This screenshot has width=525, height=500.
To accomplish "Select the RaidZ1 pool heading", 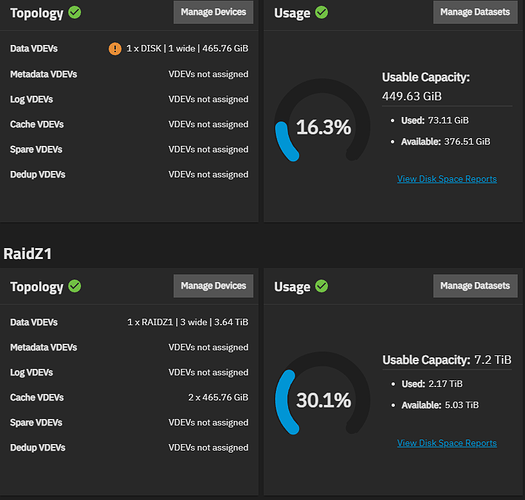I will [x=27, y=254].
